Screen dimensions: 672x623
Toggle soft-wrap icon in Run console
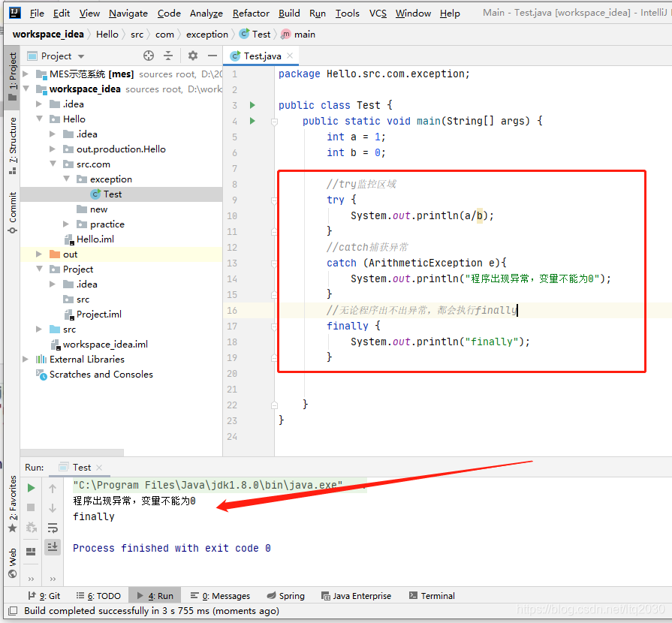click(53, 528)
